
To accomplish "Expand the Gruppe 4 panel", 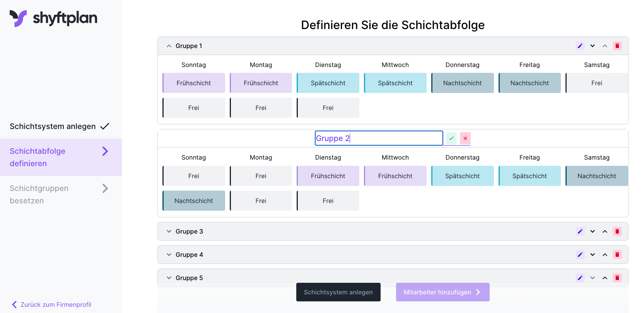I will (169, 255).
